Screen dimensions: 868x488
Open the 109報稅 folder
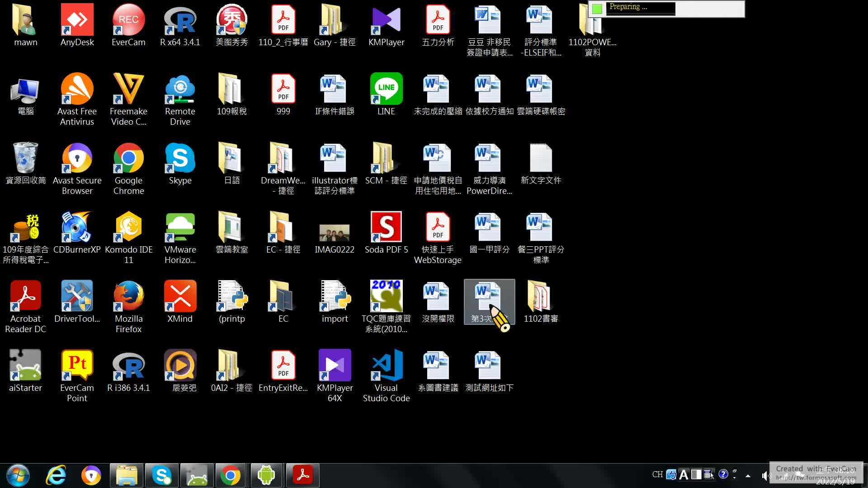(231, 94)
